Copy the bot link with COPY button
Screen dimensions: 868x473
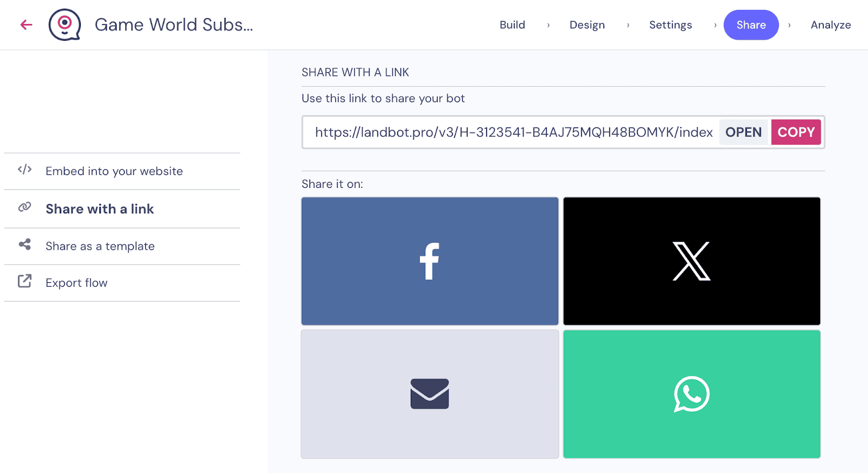pos(796,132)
